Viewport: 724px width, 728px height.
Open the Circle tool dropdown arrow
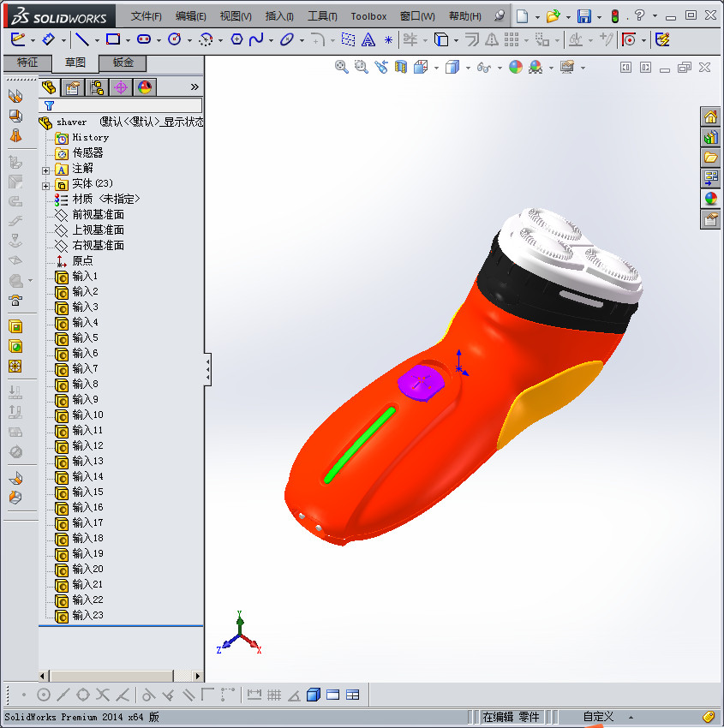tap(189, 41)
